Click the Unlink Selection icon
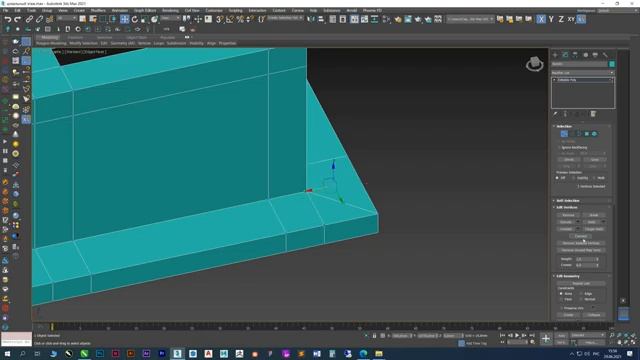The height and width of the screenshot is (360, 640). pyautogui.click(x=40, y=19)
